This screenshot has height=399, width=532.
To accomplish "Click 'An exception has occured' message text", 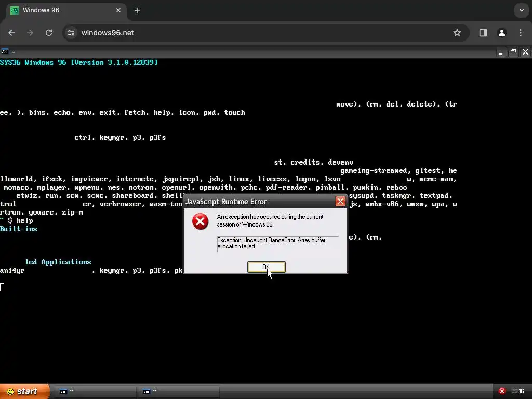I will [x=270, y=220].
